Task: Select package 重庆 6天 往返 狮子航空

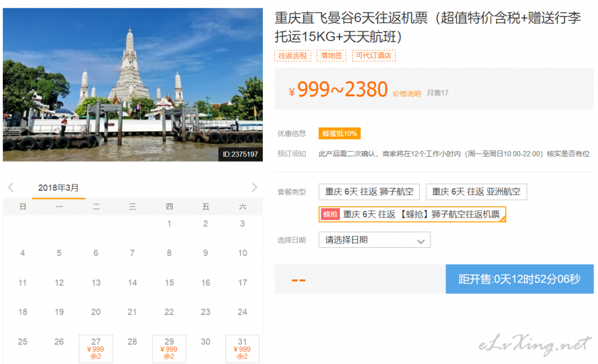Action: [x=369, y=191]
